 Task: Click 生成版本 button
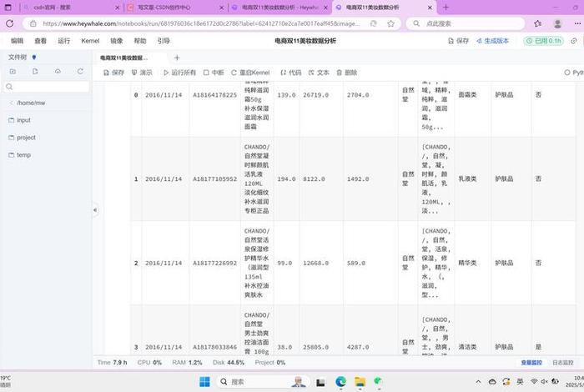click(x=492, y=41)
